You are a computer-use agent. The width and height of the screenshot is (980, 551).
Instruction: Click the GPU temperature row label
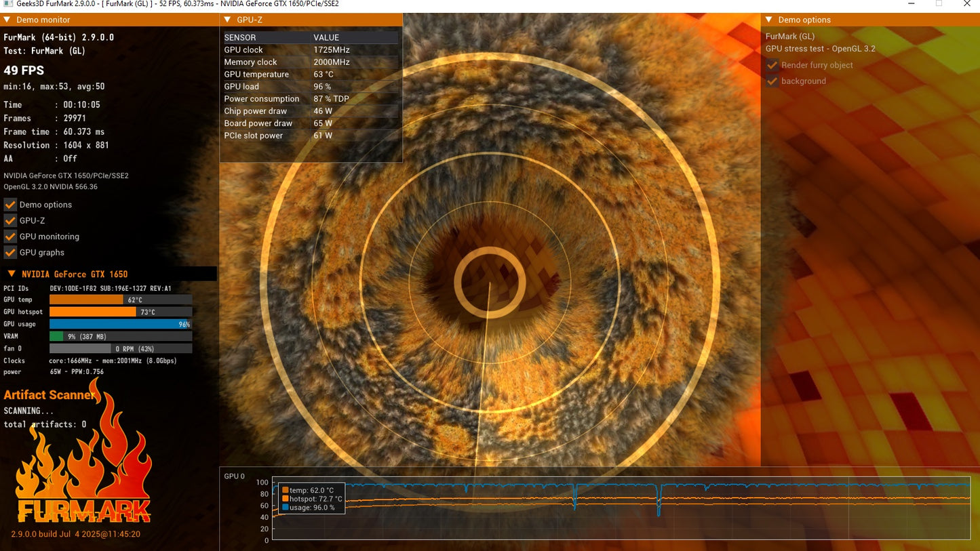coord(256,75)
